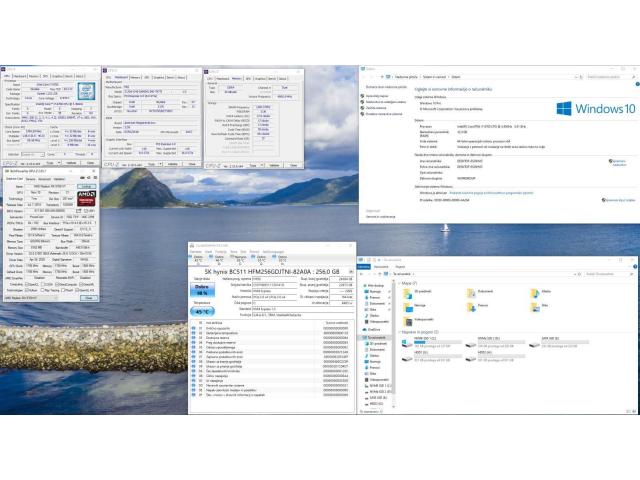Open the Glasba music folder icon
Image resolution: width=640 pixels, height=480 pixels.
(535, 293)
